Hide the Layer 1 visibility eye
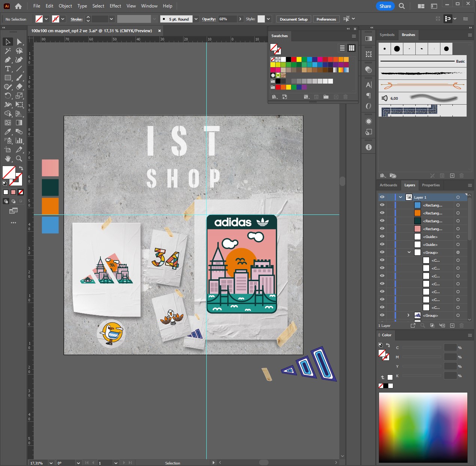Viewport: 476px width, 466px height. point(382,197)
